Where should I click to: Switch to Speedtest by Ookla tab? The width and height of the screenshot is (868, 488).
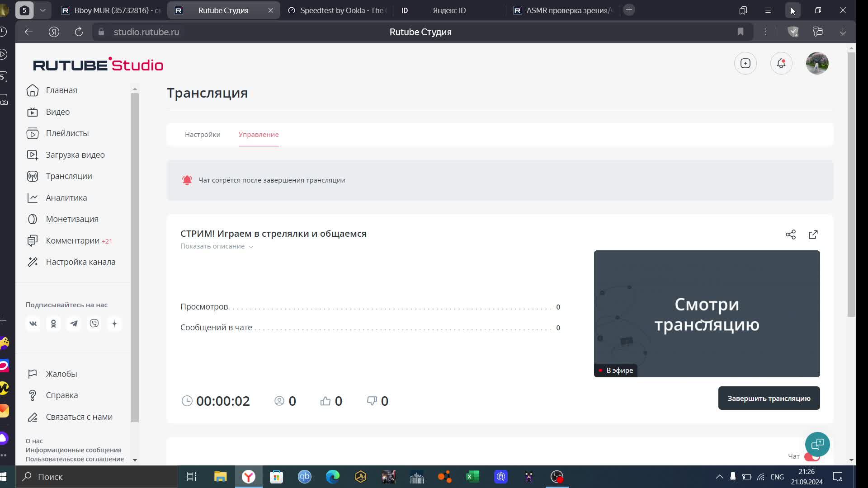point(336,10)
